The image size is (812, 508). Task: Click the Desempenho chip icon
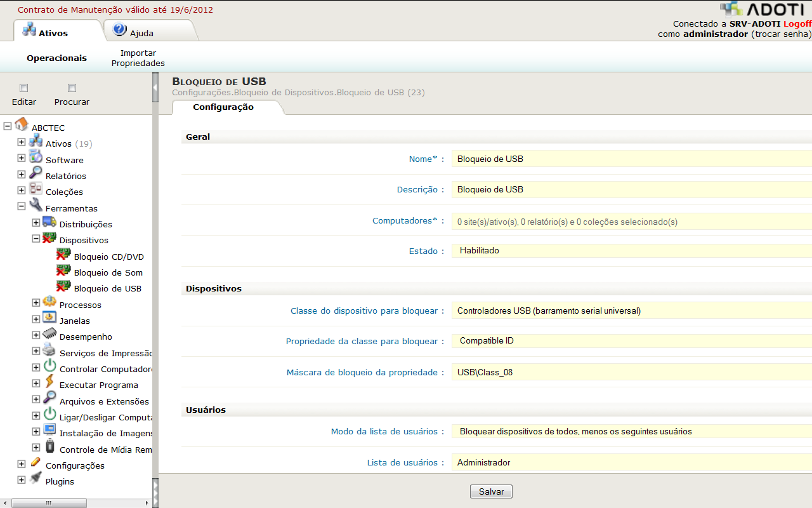pyautogui.click(x=49, y=334)
